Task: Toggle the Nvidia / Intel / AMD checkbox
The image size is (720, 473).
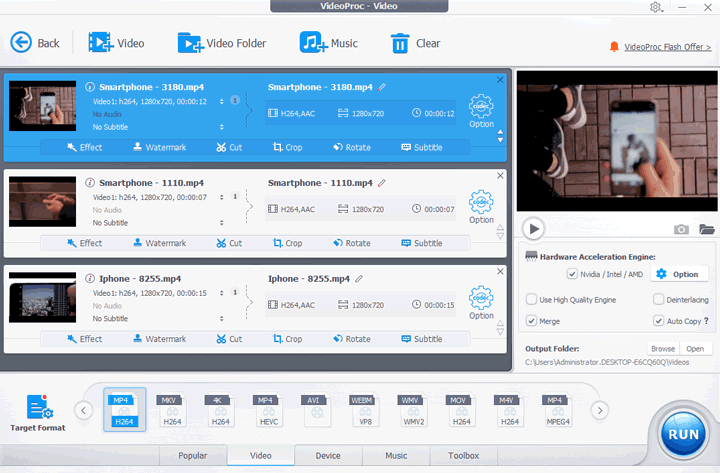Action: point(572,274)
